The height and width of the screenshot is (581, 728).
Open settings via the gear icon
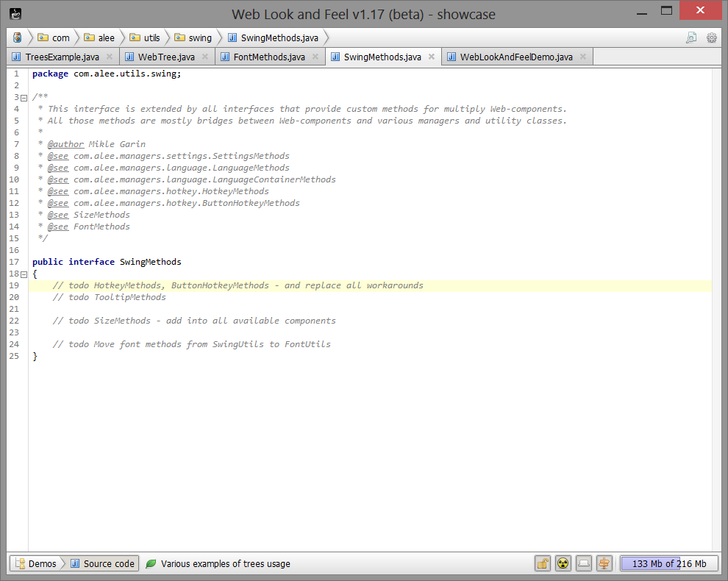(712, 38)
